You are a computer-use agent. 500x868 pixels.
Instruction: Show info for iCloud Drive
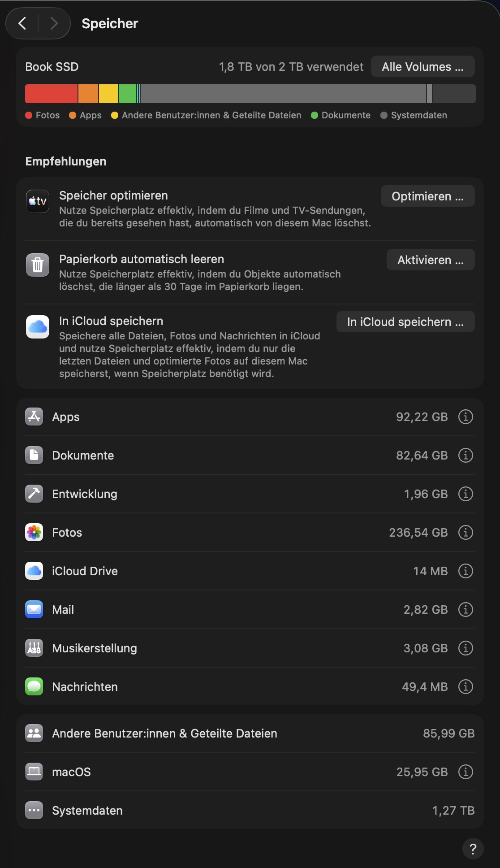(x=466, y=571)
